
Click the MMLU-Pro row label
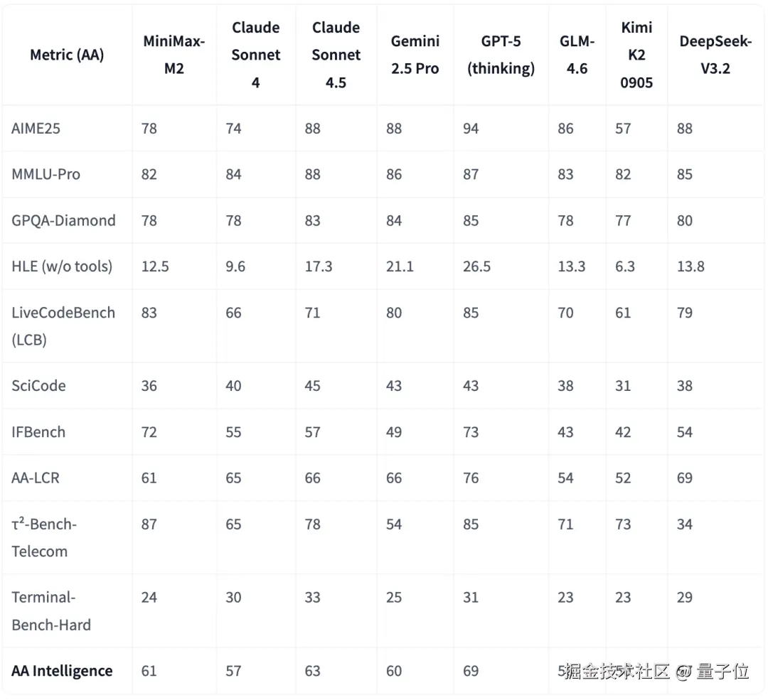pos(46,174)
